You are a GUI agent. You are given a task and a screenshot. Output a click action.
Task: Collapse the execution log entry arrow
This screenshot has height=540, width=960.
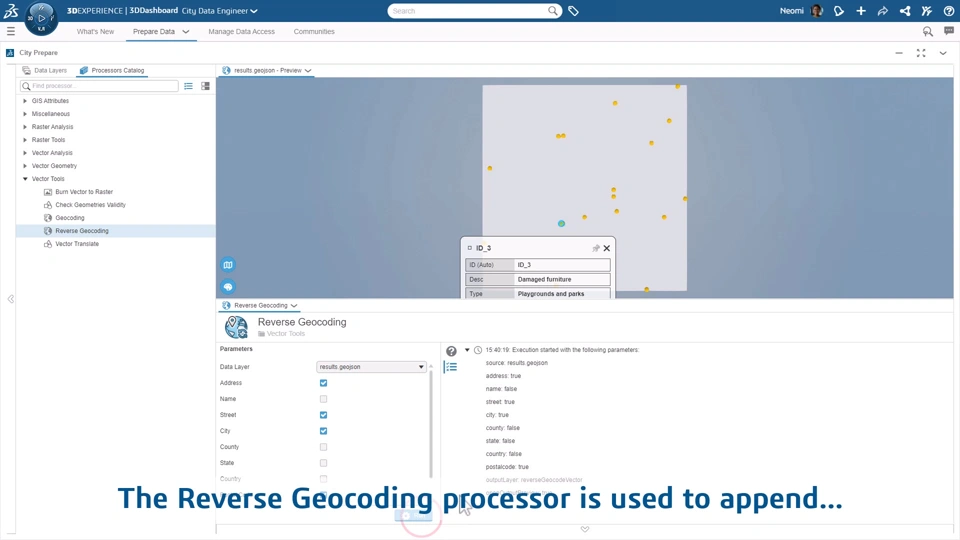click(x=467, y=350)
